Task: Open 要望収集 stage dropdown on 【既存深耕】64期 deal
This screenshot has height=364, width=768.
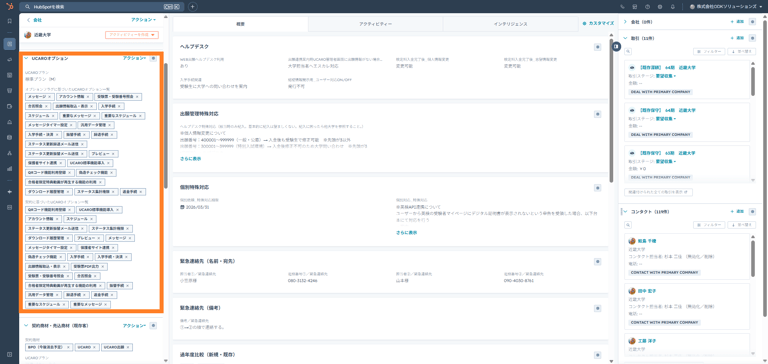Action: (x=666, y=76)
